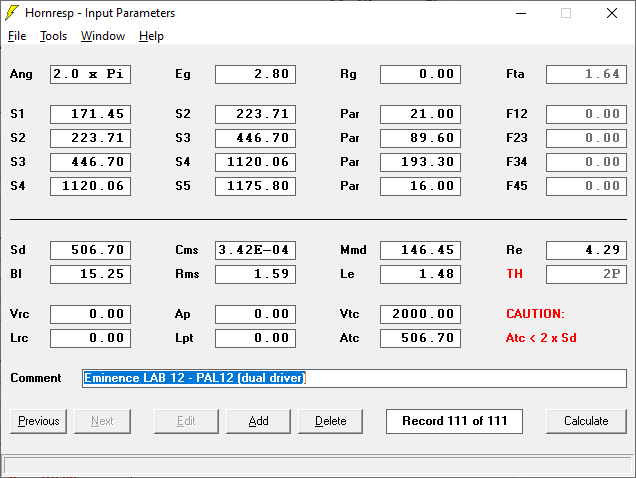
Task: Click the Comment label
Action: pos(36,378)
